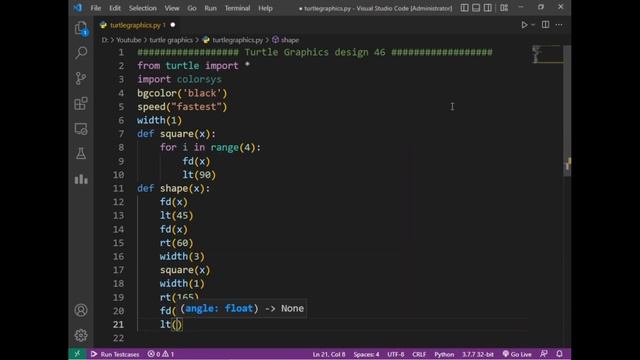Click the def square(x): line

[176, 134]
